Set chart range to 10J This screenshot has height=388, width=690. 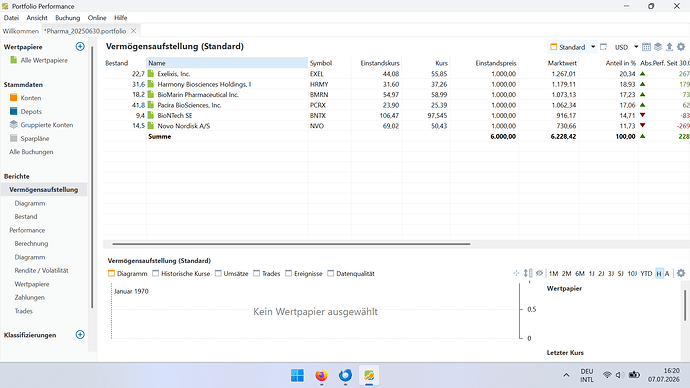coord(632,273)
